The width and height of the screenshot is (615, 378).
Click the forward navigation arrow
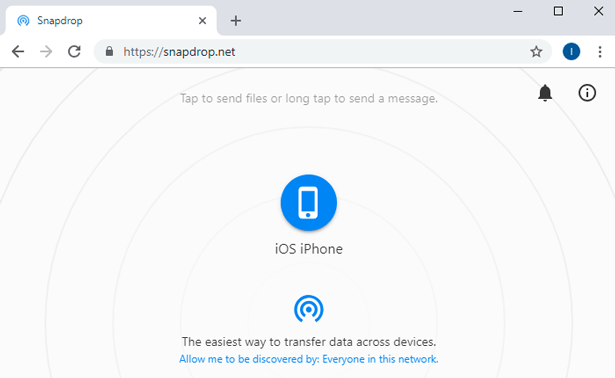coord(46,51)
